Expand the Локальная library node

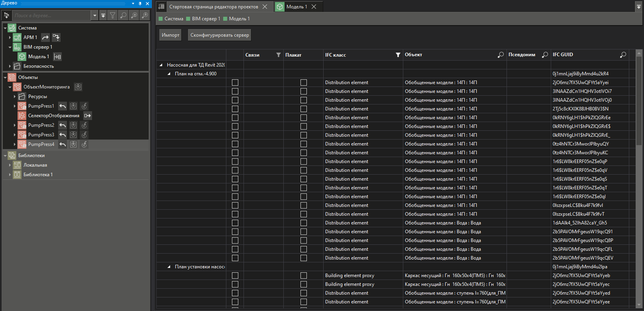coord(10,165)
